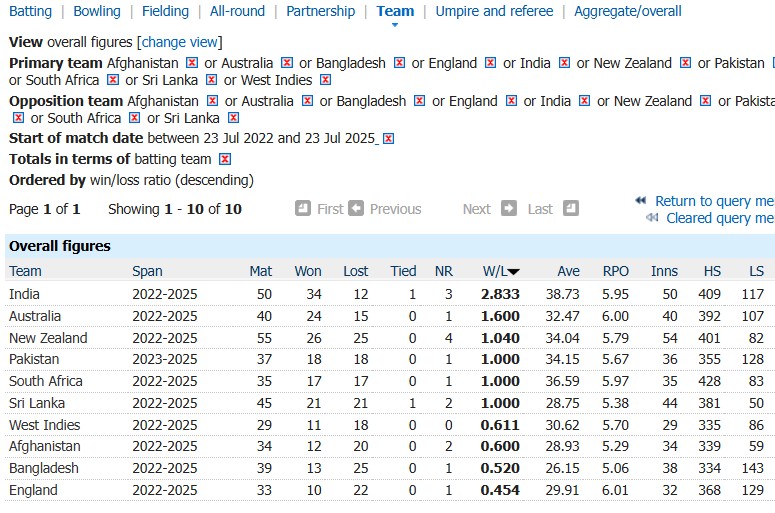Sort table by LS column

(756, 271)
